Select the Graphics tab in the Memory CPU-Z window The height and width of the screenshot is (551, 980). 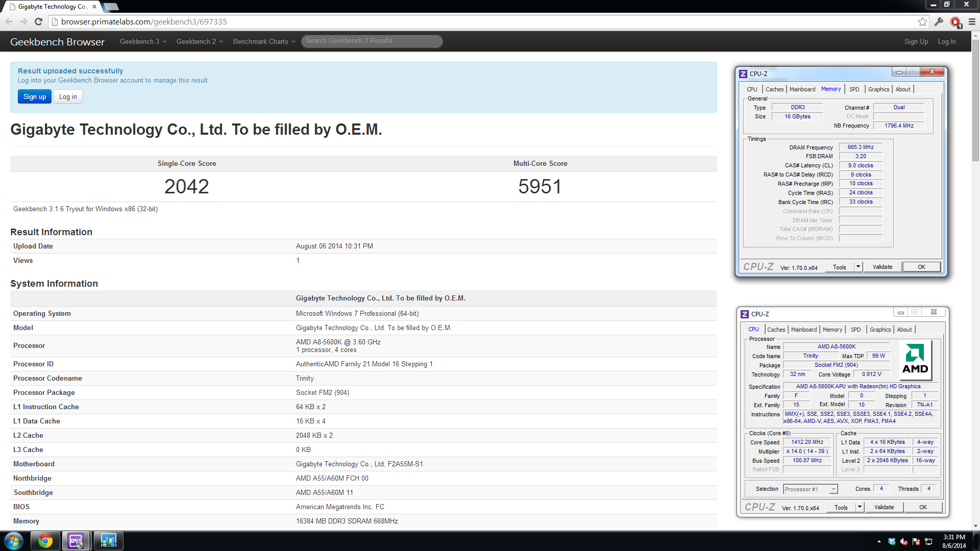point(878,89)
